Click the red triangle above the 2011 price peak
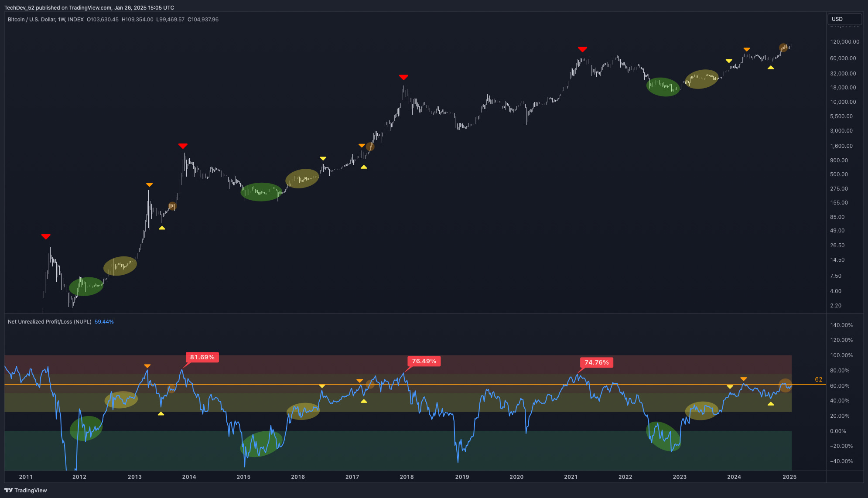The width and height of the screenshot is (868, 498). (46, 236)
